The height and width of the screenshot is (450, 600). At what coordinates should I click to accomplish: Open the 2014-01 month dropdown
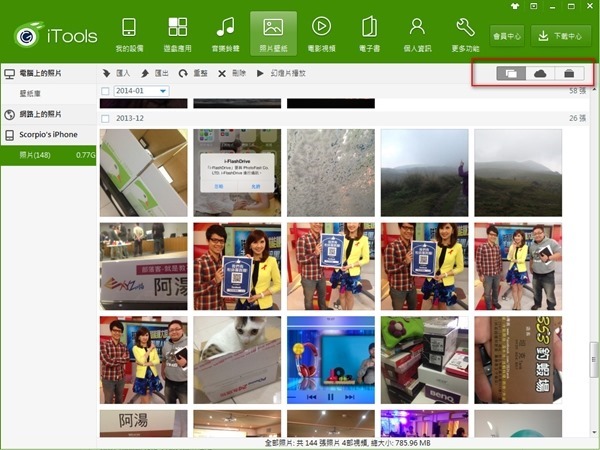point(163,92)
